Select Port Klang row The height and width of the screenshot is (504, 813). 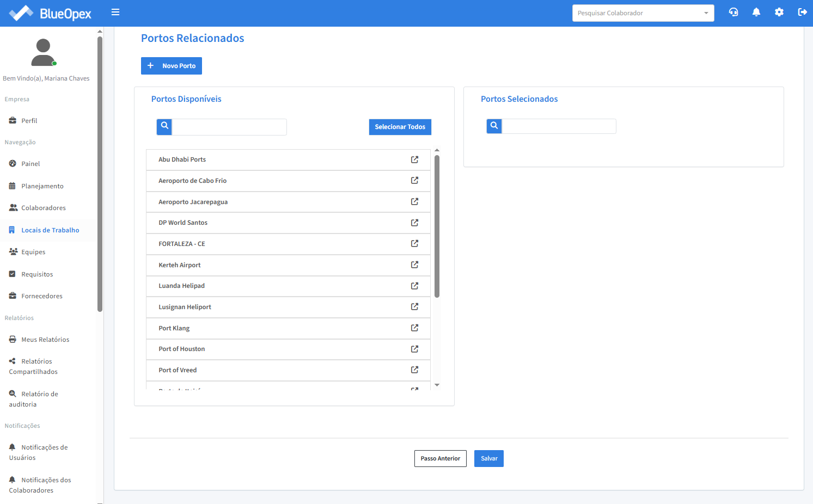(x=288, y=328)
